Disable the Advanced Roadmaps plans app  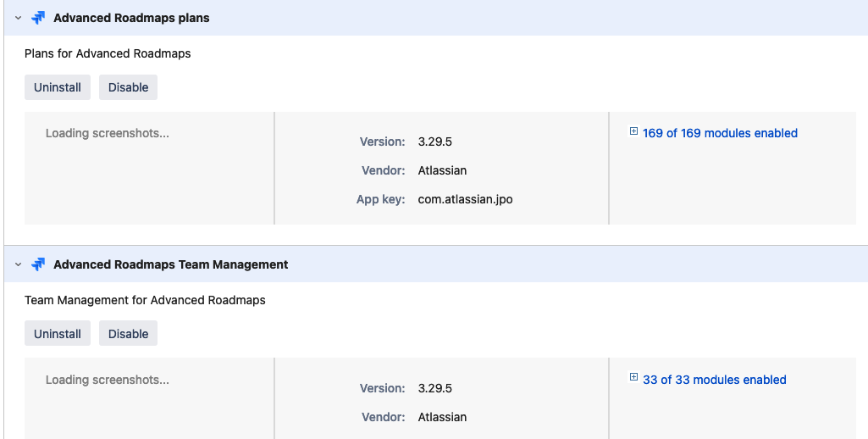pos(129,87)
